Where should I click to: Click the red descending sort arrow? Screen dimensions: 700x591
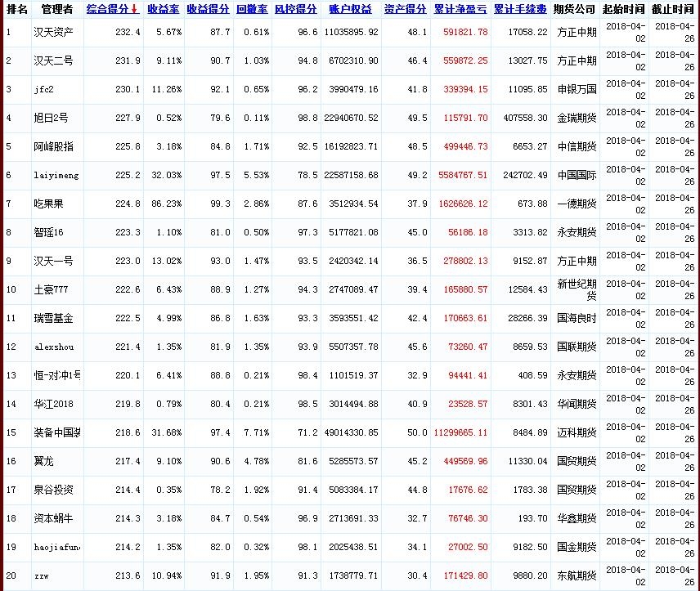point(134,9)
